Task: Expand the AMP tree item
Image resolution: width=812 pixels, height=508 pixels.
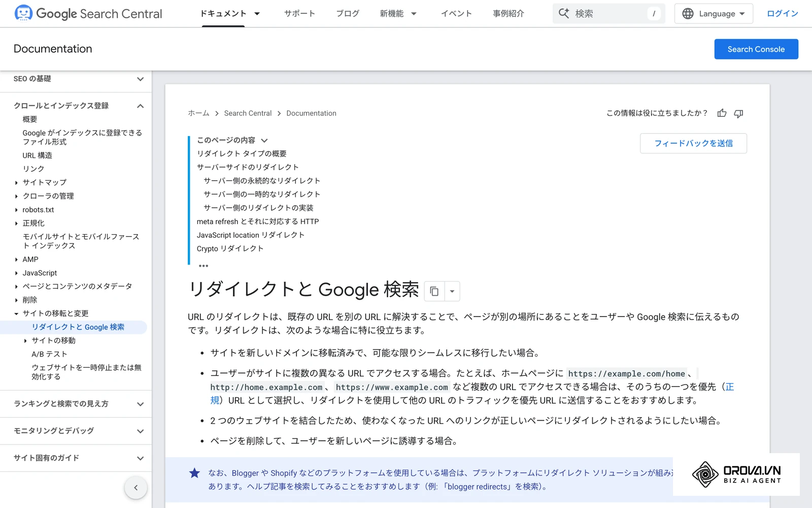Action: click(x=16, y=260)
